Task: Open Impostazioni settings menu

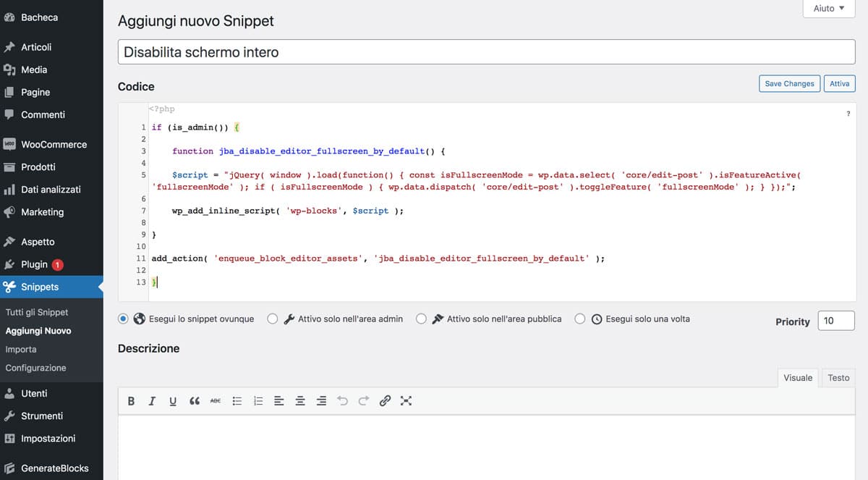Action: [x=51, y=438]
